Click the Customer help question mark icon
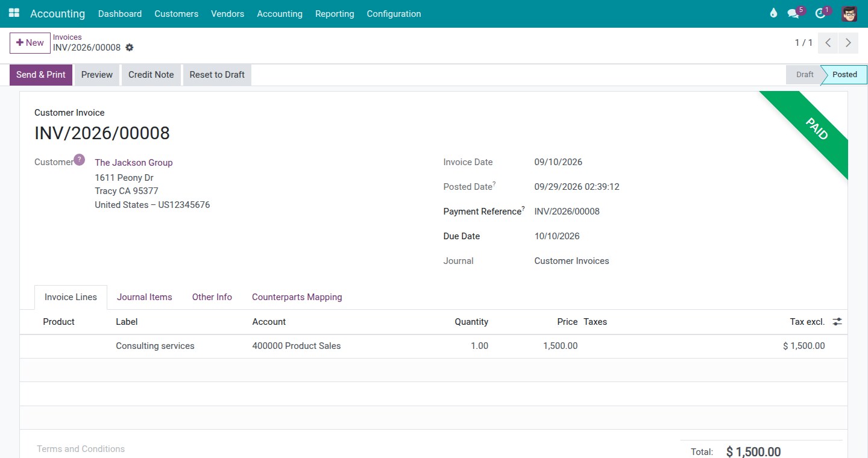 [x=79, y=160]
